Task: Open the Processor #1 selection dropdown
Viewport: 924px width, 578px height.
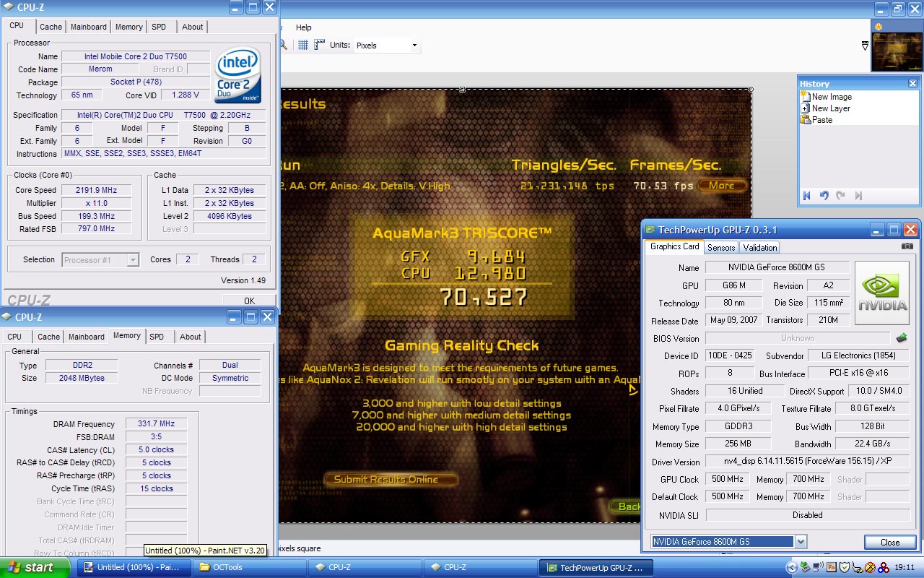Action: (100, 259)
